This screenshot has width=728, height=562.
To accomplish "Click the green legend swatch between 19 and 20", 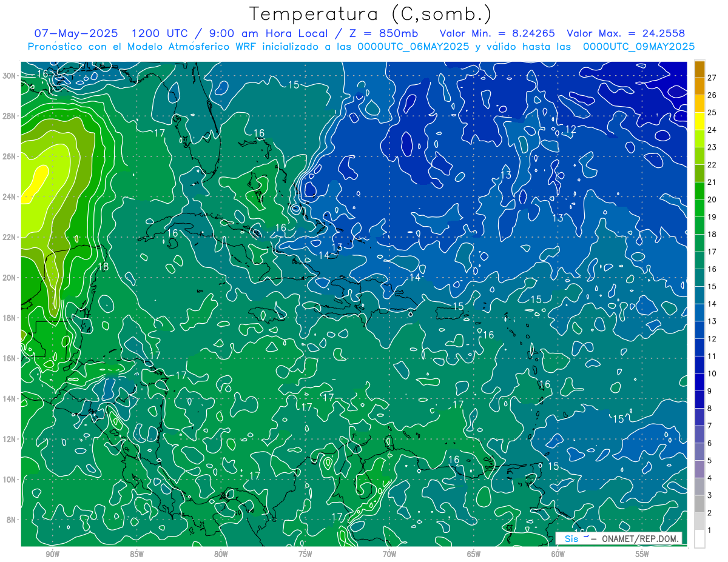I will click(699, 208).
